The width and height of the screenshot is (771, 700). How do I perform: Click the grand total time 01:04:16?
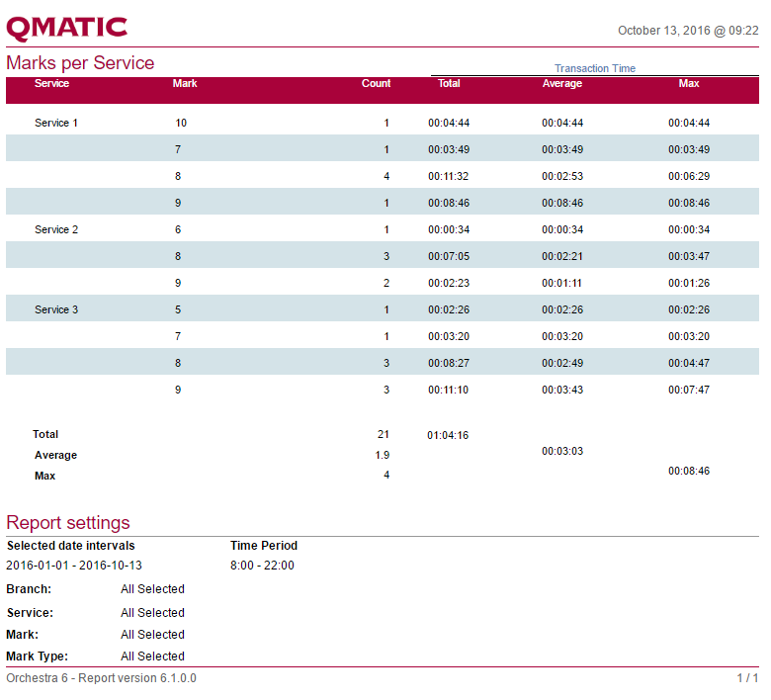[448, 436]
